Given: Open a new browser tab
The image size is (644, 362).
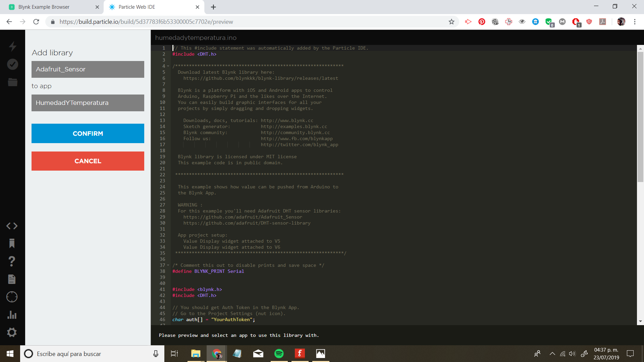Looking at the screenshot, I should click(x=213, y=7).
